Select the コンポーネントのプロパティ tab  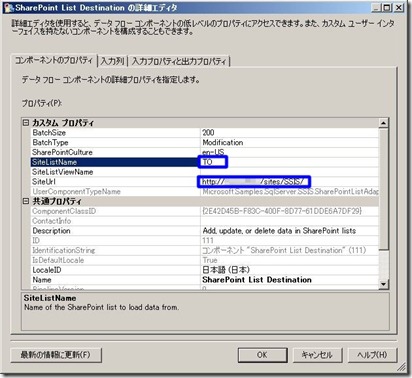click(54, 60)
